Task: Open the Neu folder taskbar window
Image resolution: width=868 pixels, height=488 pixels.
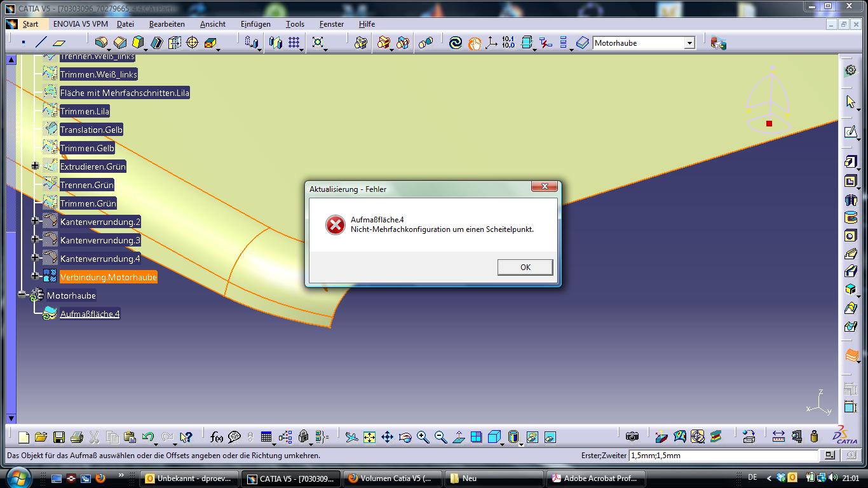Action: pos(493,478)
